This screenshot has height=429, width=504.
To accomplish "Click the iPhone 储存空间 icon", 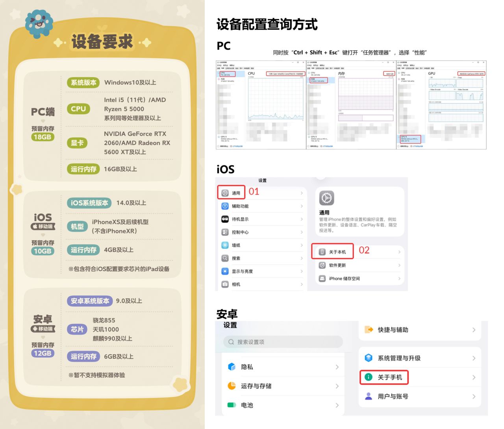I will click(322, 279).
